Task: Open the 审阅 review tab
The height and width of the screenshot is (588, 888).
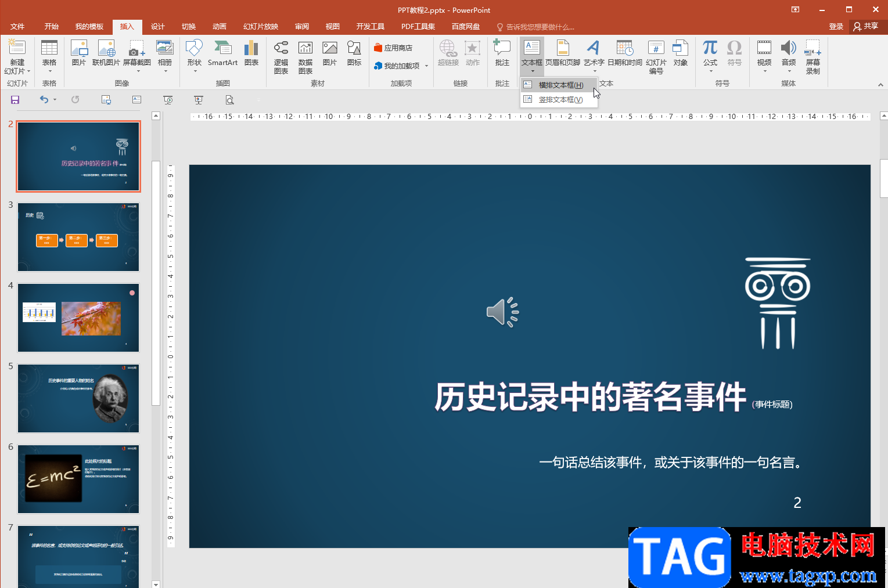Action: coord(302,27)
